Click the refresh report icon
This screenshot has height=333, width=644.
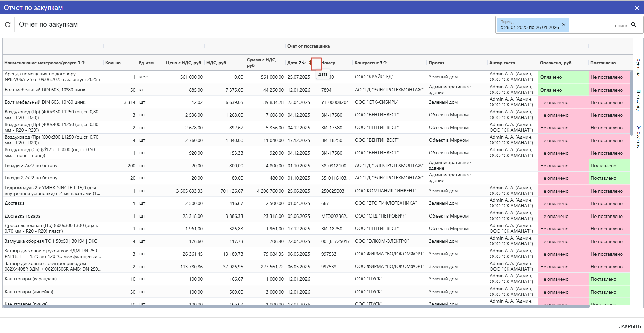pos(8,25)
